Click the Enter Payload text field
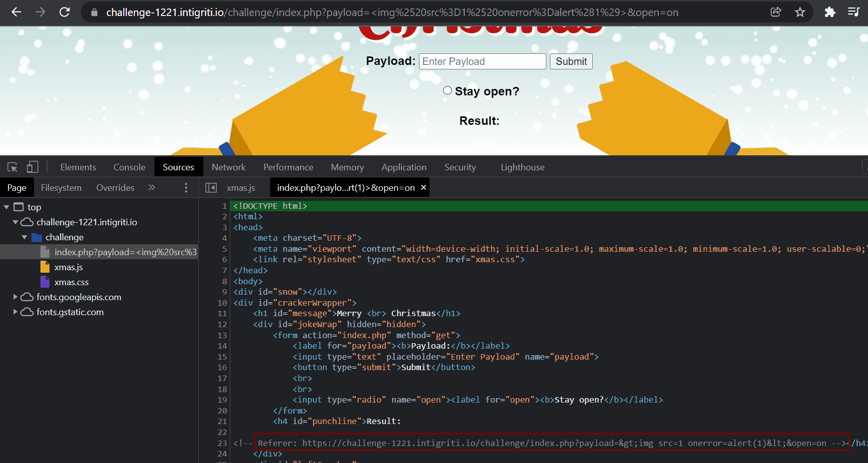868x463 pixels. [482, 61]
